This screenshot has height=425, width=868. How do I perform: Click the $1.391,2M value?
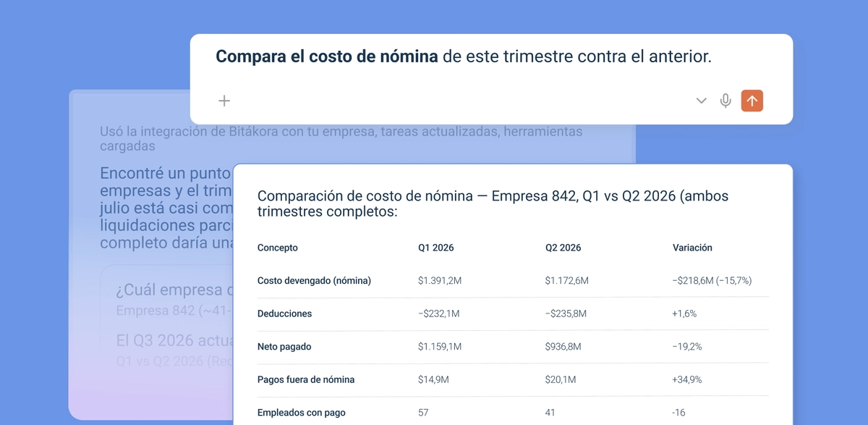pyautogui.click(x=440, y=281)
